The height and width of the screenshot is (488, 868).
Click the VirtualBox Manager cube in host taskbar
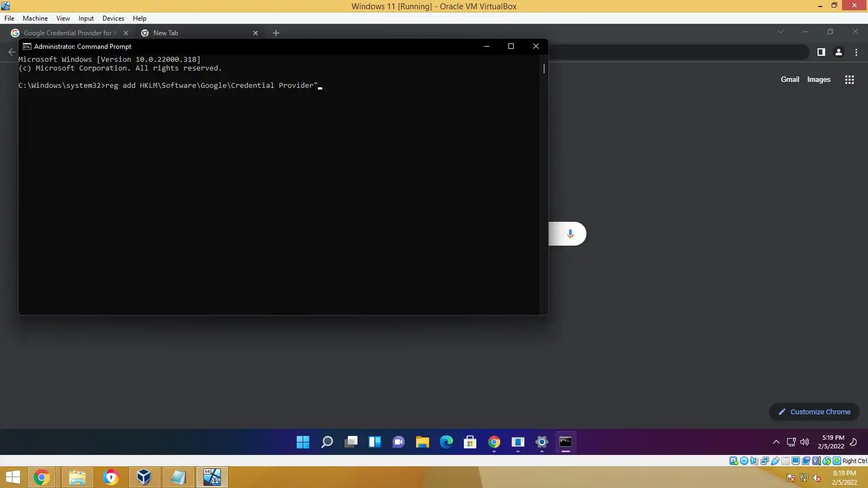pos(144,477)
